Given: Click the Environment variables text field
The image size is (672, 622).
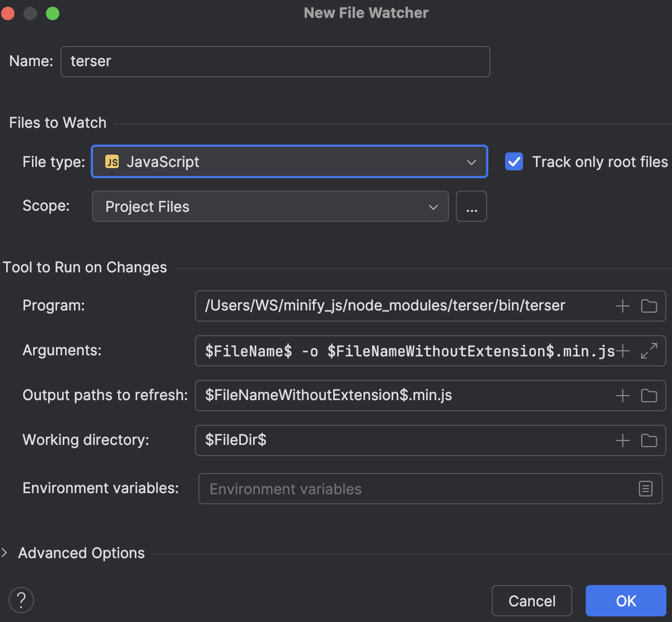Looking at the screenshot, I should click(x=392, y=489).
